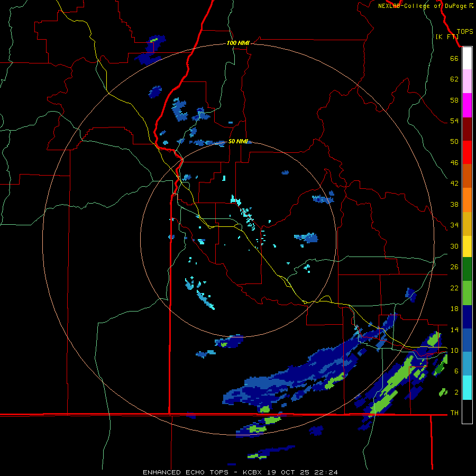Click the 66 legend value
The height and width of the screenshot is (476, 476).
click(454, 58)
